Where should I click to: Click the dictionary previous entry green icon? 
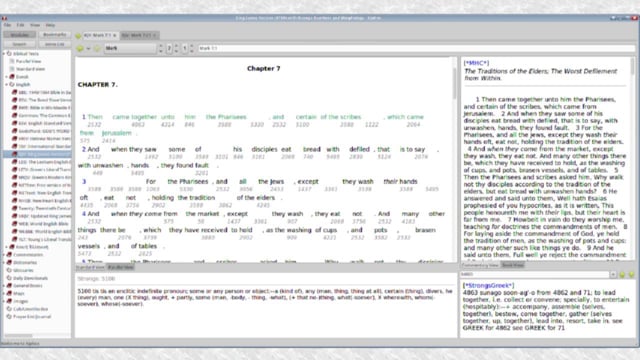click(622, 275)
